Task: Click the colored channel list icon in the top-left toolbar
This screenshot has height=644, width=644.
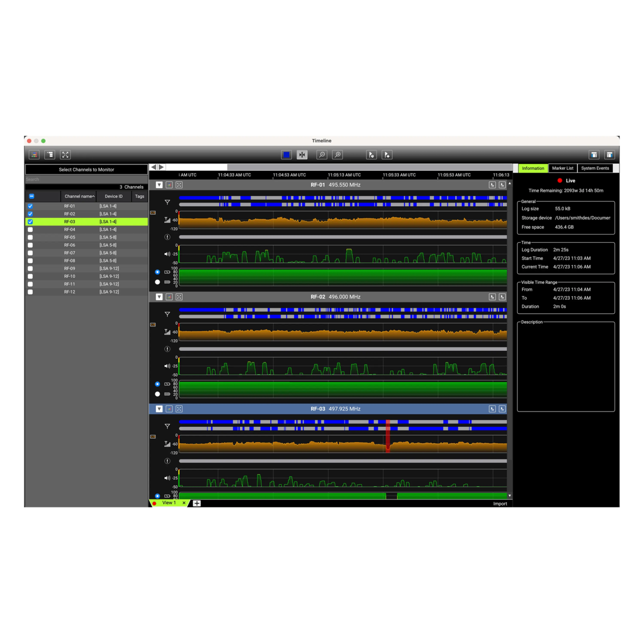Action: click(34, 155)
